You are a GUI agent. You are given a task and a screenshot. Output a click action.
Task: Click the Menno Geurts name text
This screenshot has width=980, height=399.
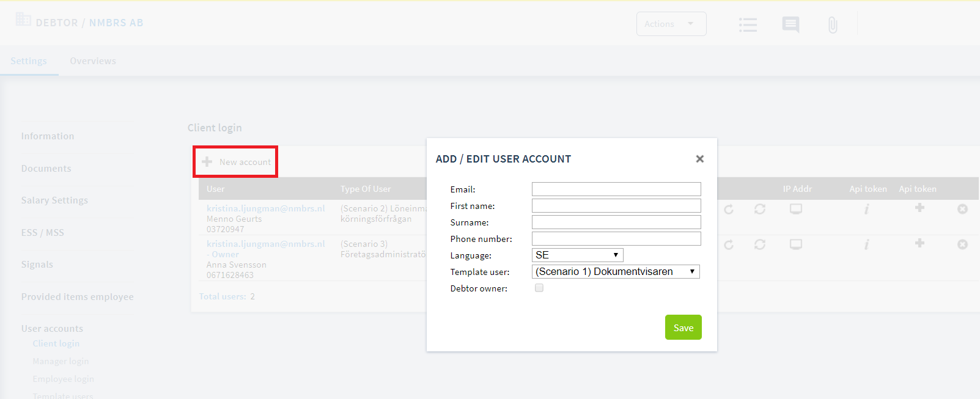pyautogui.click(x=234, y=219)
